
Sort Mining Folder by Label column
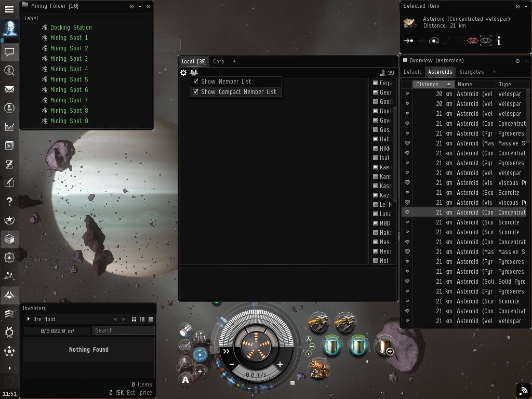point(31,18)
